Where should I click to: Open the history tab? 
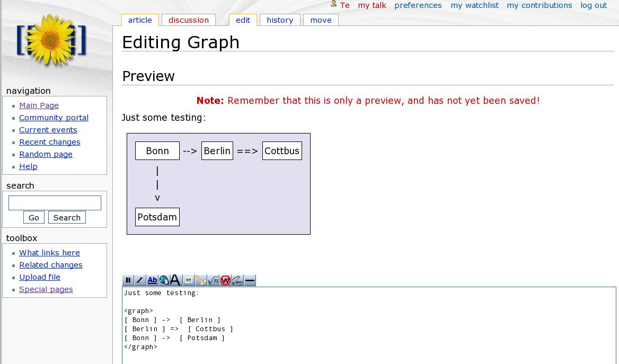(x=280, y=20)
